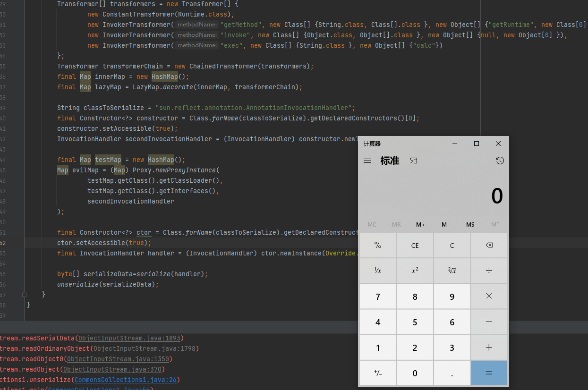The image size is (588, 390).
Task: Minimize the Calculator window
Action: tap(455, 144)
